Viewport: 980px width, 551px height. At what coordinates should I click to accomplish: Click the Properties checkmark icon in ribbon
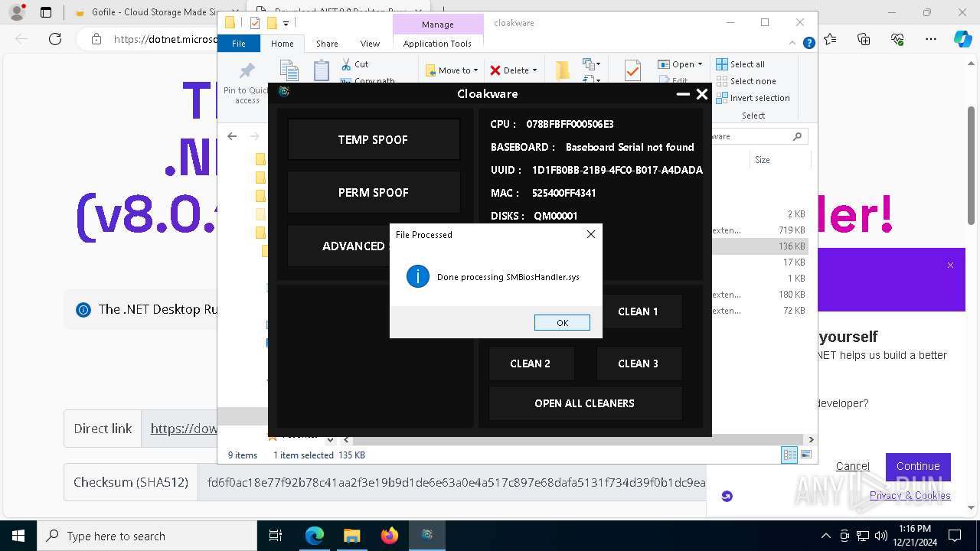pyautogui.click(x=632, y=70)
